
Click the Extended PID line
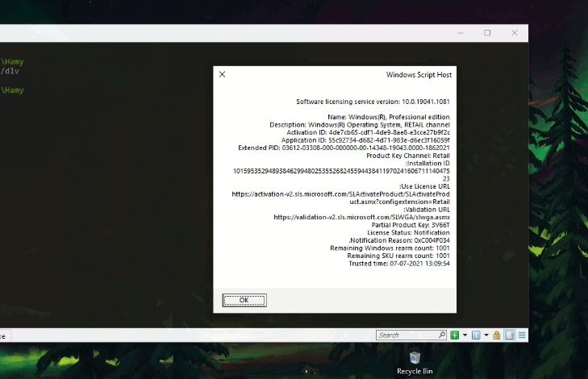tap(344, 148)
